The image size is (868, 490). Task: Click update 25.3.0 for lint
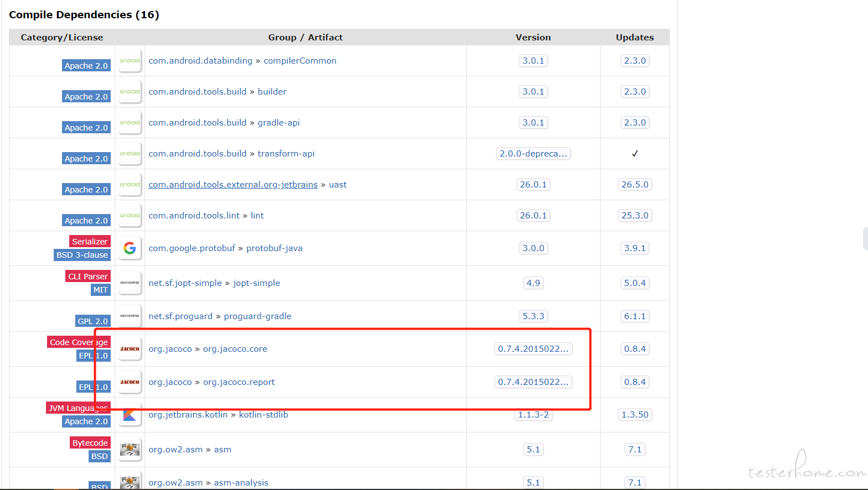[x=635, y=216]
